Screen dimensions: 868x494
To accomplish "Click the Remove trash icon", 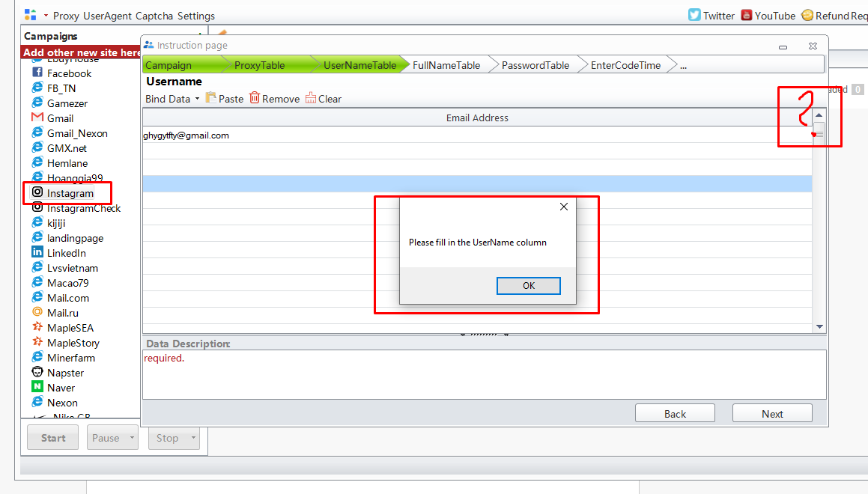I will [255, 98].
